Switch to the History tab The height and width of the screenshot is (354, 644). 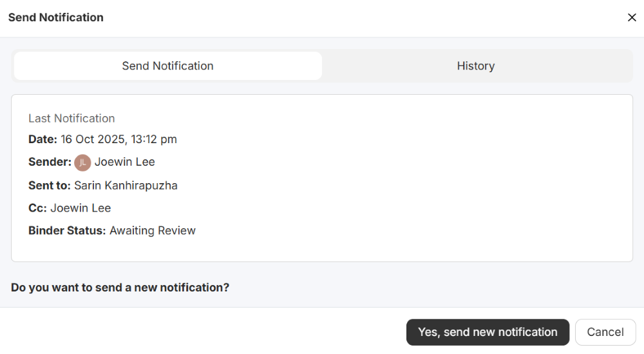coord(475,66)
